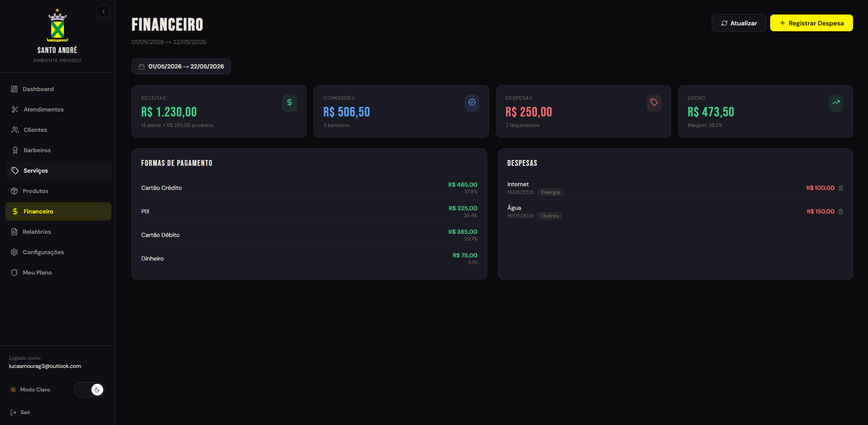
Task: Click the tag icon beside Serviços
Action: 15,171
